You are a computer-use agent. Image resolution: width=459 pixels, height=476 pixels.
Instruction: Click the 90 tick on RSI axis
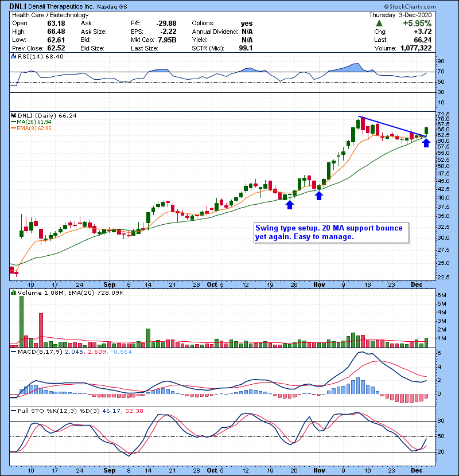pyautogui.click(x=441, y=61)
